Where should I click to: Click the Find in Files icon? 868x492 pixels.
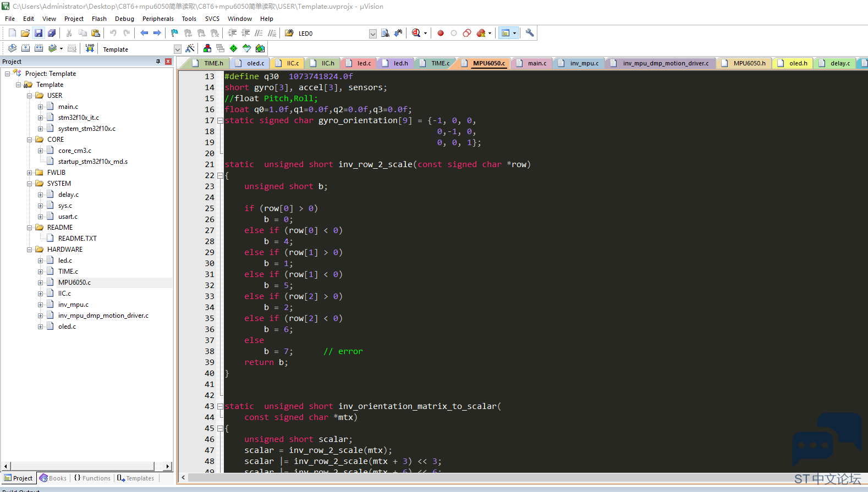(289, 33)
